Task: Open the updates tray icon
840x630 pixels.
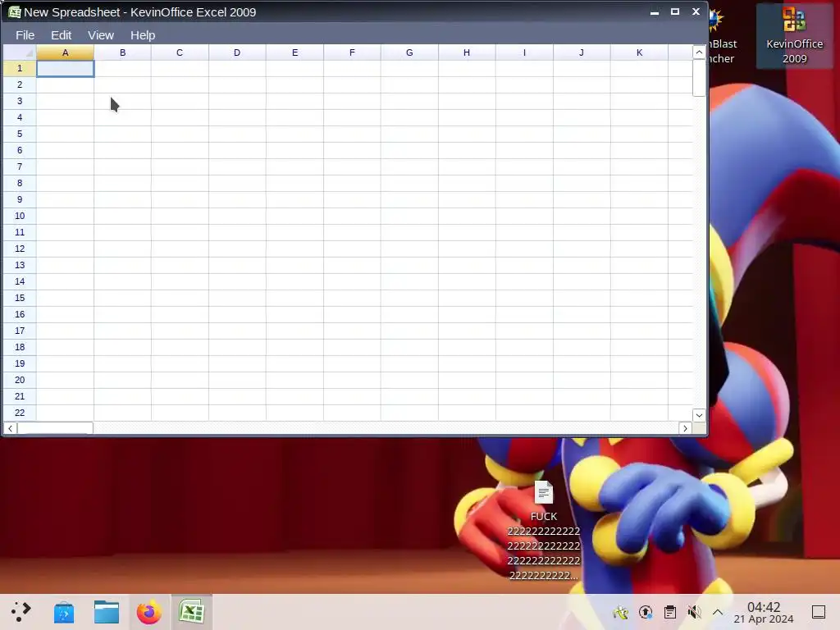Action: 646,612
